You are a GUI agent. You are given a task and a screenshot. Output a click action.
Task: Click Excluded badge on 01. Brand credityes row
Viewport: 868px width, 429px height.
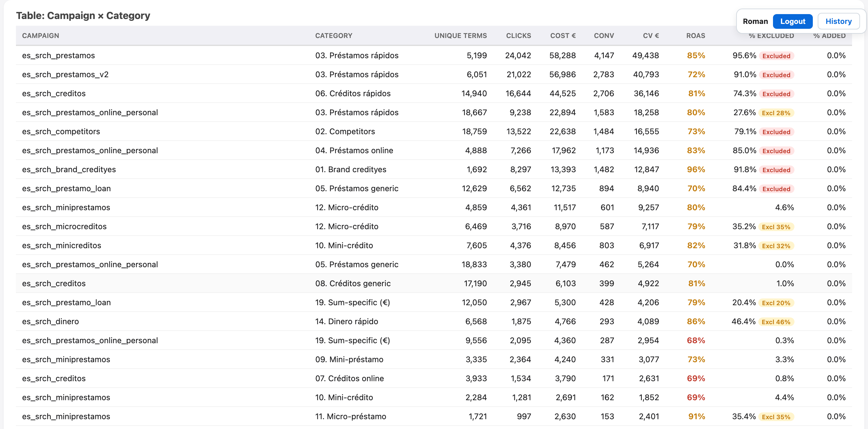click(x=776, y=170)
